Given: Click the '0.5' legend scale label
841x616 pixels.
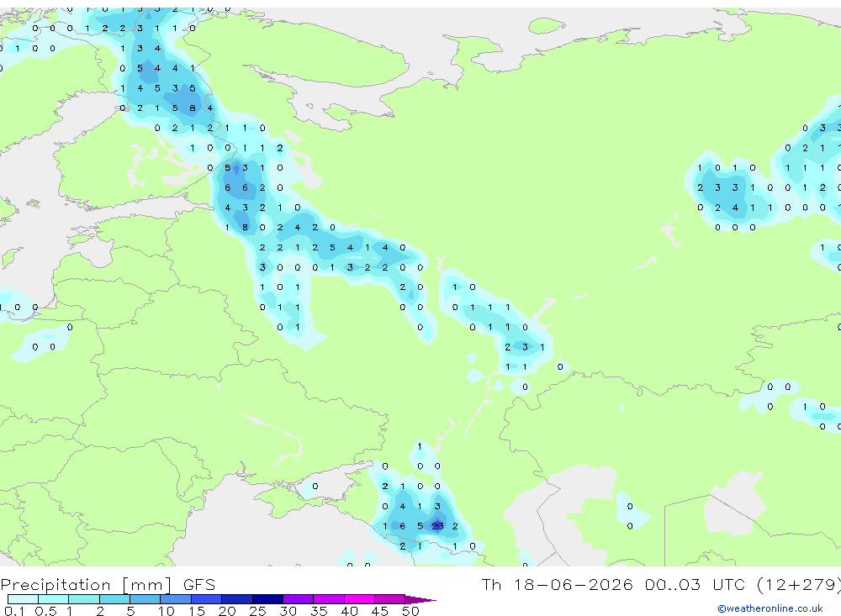Looking at the screenshot, I should point(46,611).
